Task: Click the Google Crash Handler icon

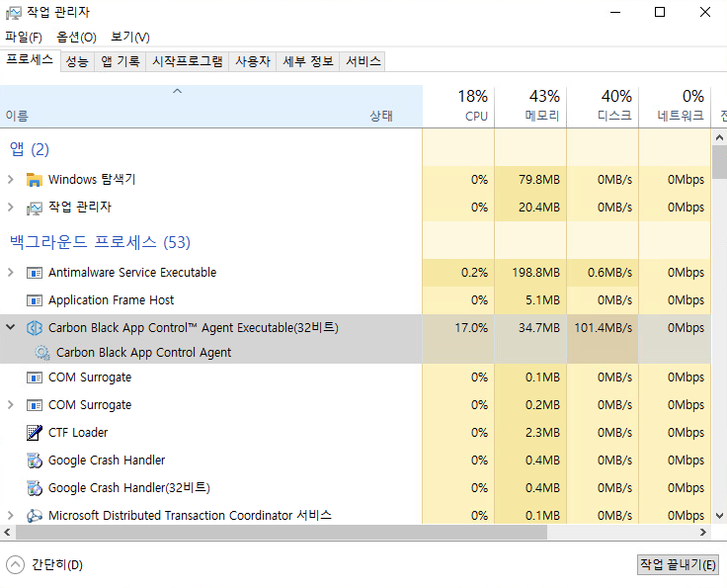Action: pos(35,461)
